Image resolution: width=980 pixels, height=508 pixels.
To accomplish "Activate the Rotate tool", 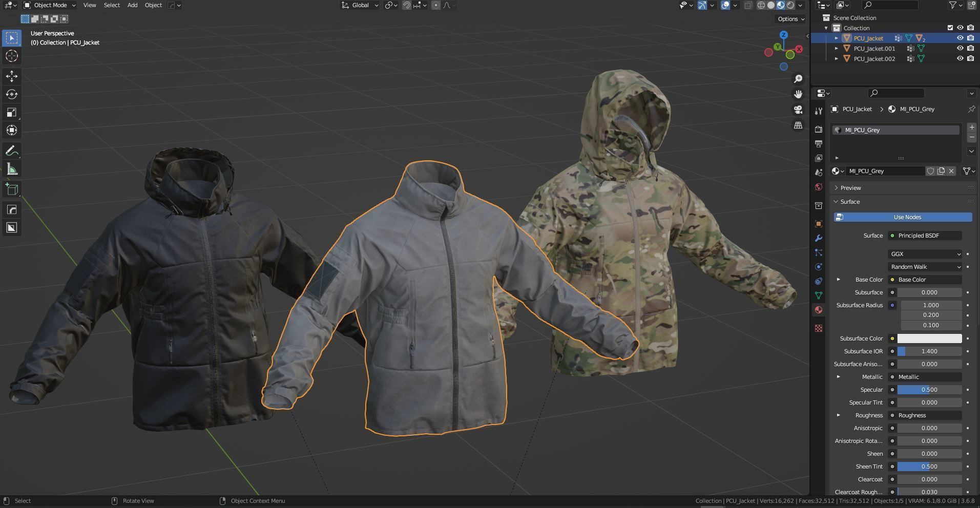I will pos(12,94).
